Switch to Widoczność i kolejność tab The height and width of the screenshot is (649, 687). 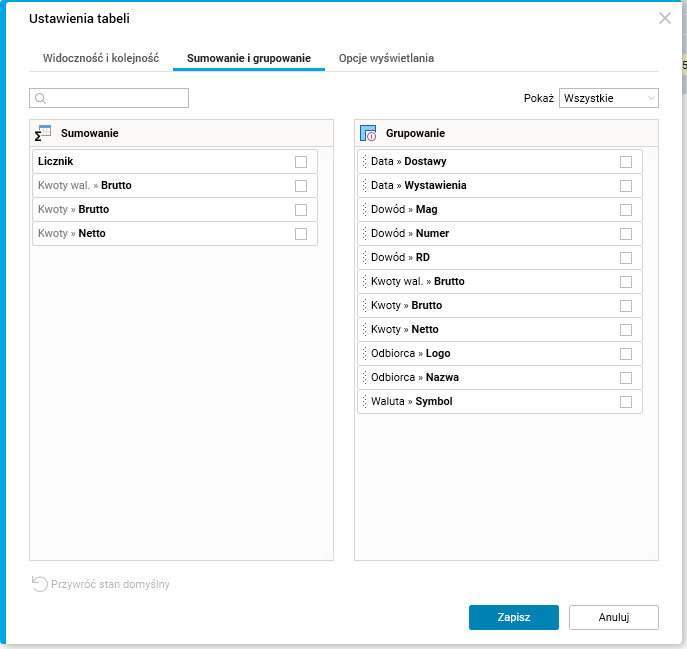(100, 58)
